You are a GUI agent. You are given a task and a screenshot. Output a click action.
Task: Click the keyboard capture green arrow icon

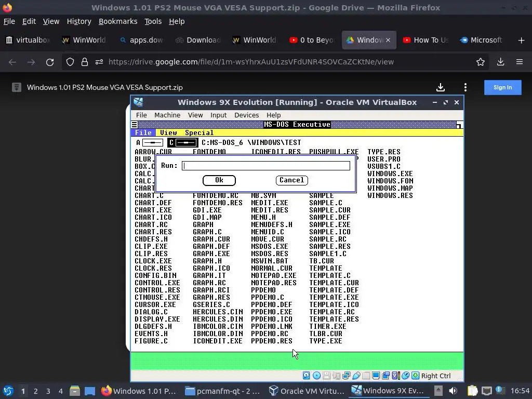[x=415, y=375]
